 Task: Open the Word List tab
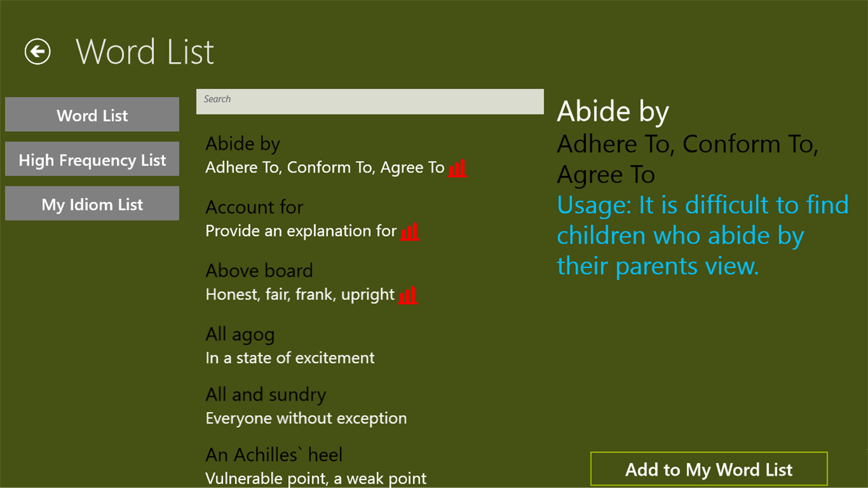point(92,115)
